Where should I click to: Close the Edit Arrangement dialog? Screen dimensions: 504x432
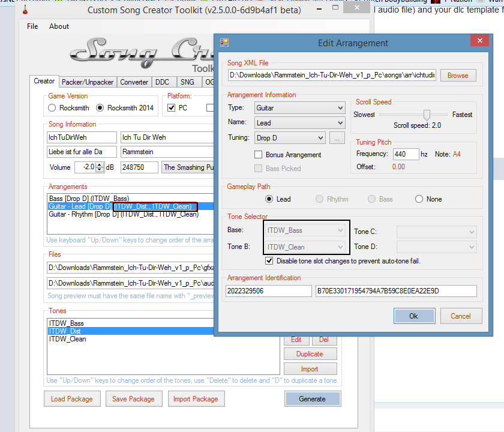click(x=479, y=41)
